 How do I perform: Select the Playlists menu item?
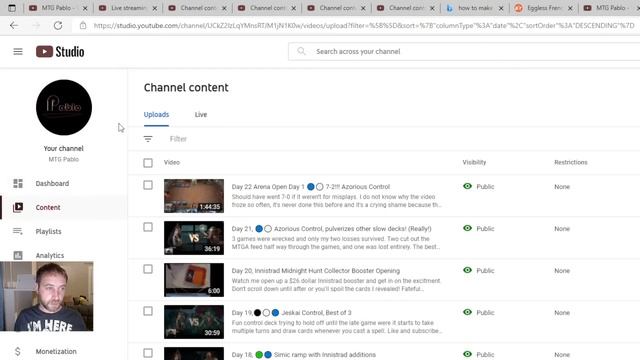pos(48,231)
